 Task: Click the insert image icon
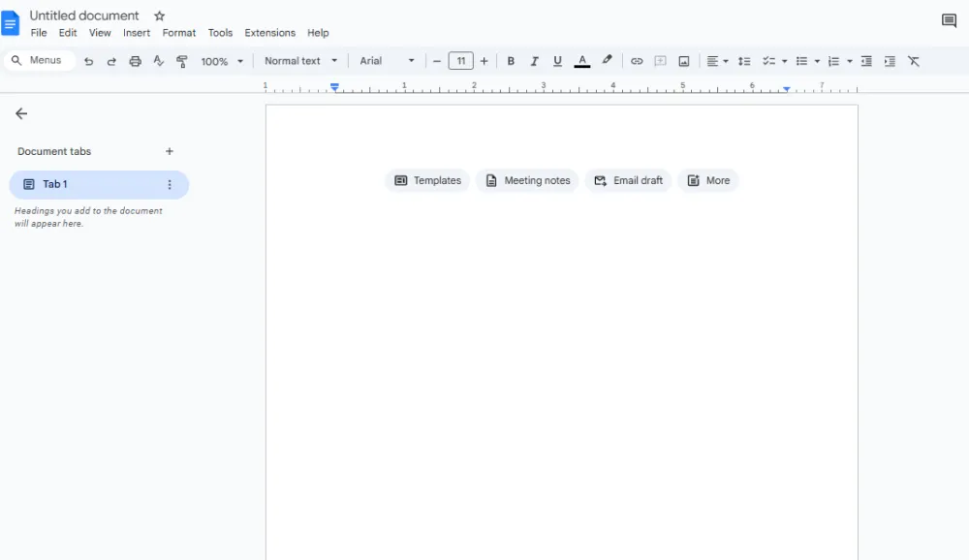(x=684, y=61)
